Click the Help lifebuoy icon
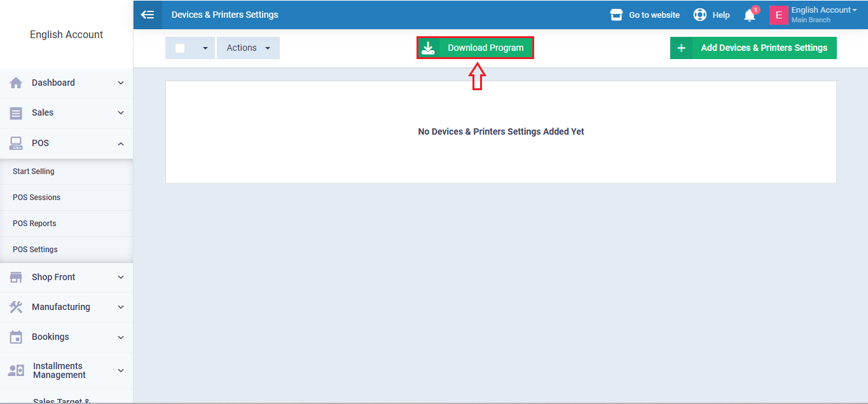Image resolution: width=868 pixels, height=404 pixels. [x=700, y=15]
